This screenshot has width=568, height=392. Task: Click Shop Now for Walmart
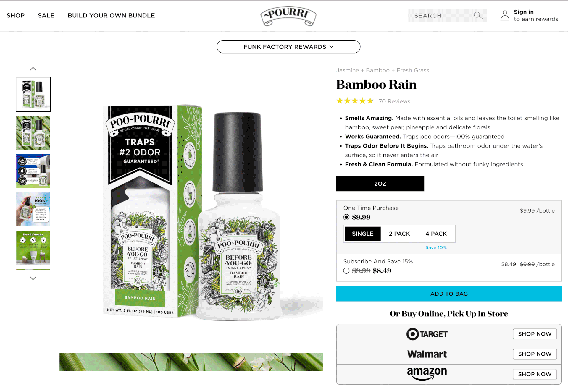(x=535, y=354)
